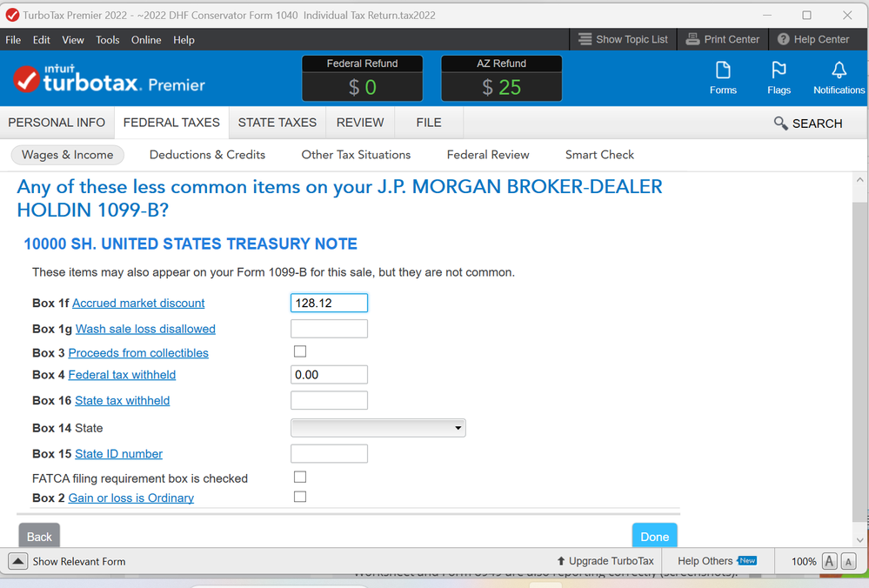Switch to the FEDERAL TAXES tab
The width and height of the screenshot is (869, 588).
(x=172, y=123)
